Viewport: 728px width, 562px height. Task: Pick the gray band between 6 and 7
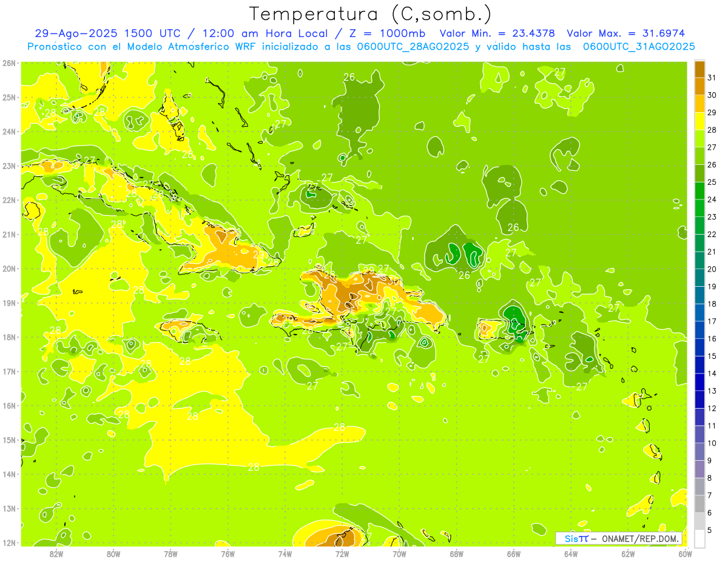point(699,504)
